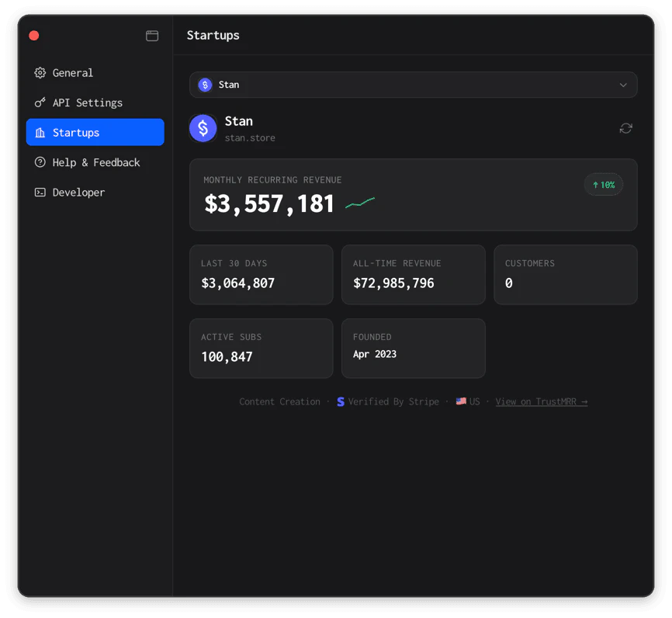Click the Developer terminal icon

pyautogui.click(x=40, y=193)
